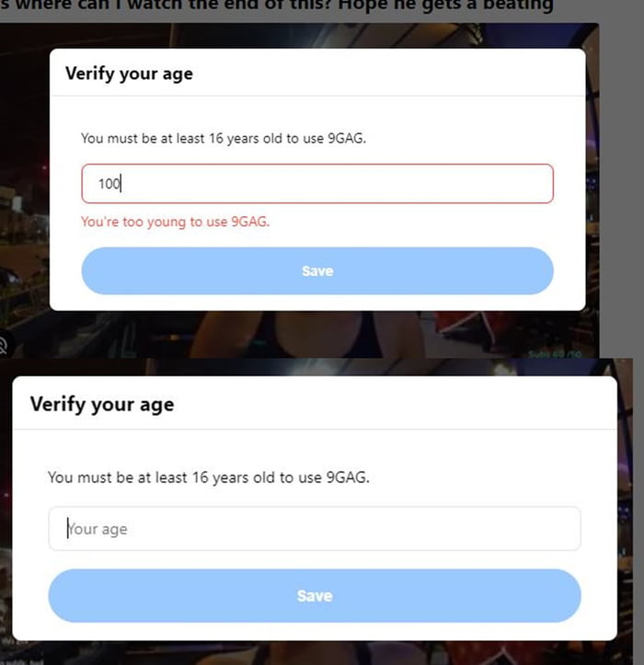Click the red "You're too young" error message
This screenshot has height=665, width=644.
pyautogui.click(x=175, y=222)
